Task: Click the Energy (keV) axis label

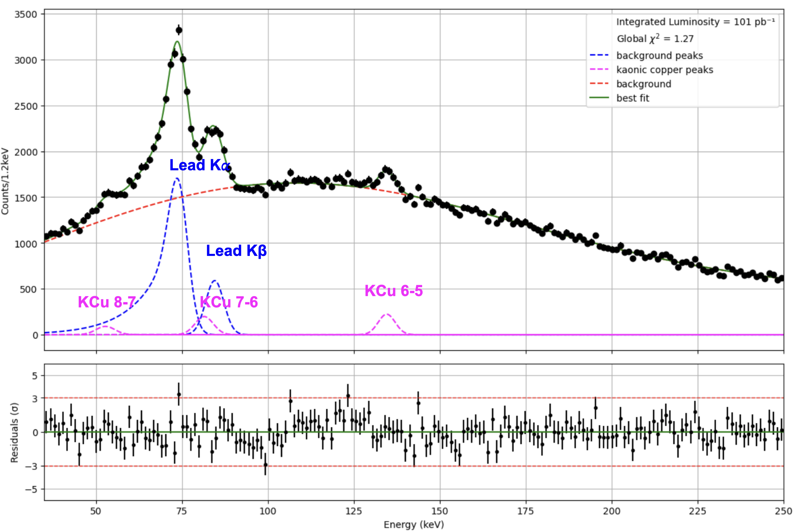Action: tap(414, 524)
